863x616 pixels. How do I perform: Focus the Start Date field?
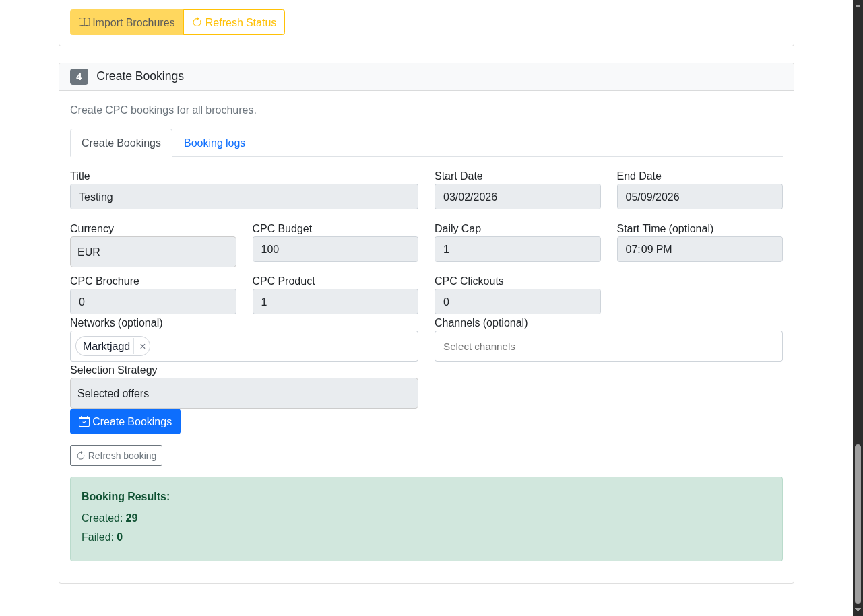tap(517, 197)
